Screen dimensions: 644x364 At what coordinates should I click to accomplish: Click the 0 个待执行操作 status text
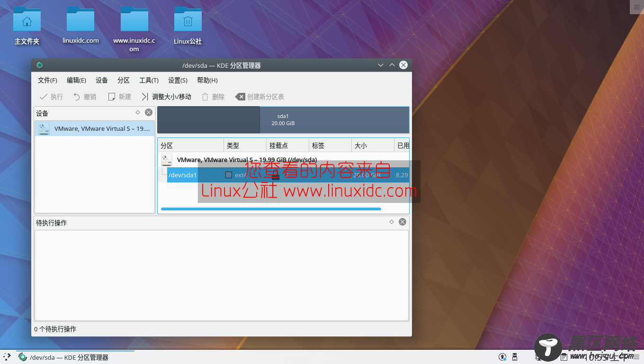point(55,329)
